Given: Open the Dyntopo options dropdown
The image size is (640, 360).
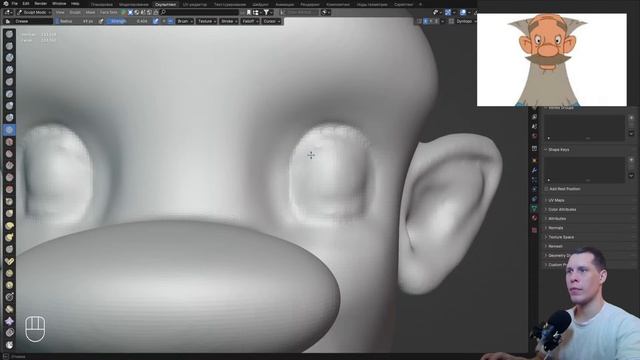Looking at the screenshot, I should point(466,21).
